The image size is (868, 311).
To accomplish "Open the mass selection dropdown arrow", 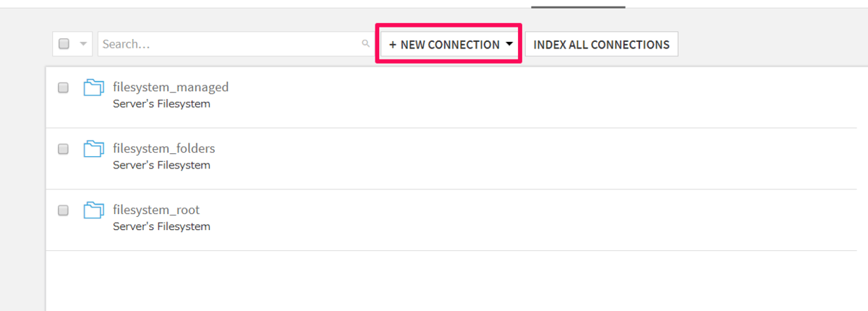I will point(83,44).
